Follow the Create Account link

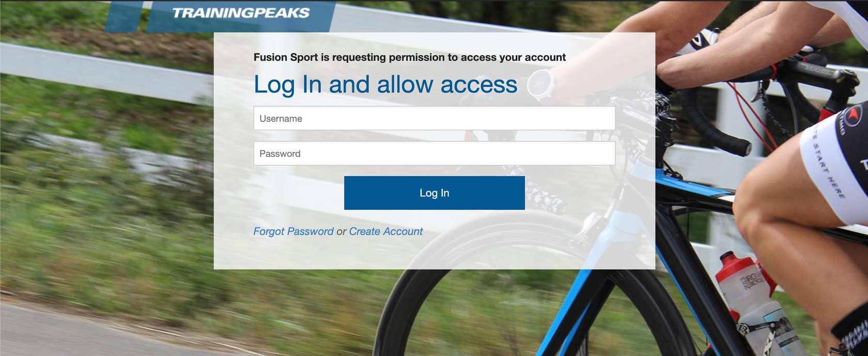[x=385, y=231]
